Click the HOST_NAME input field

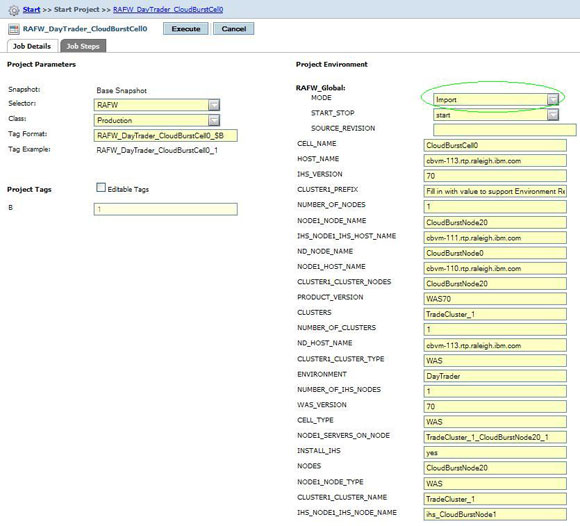[495, 161]
